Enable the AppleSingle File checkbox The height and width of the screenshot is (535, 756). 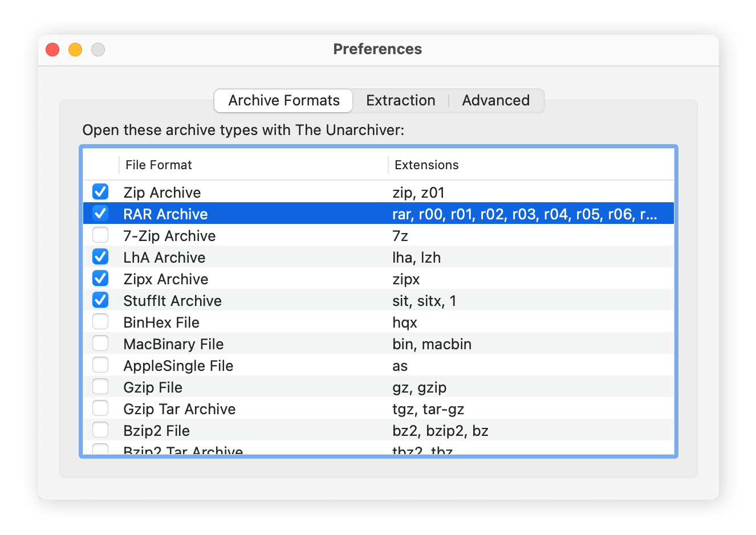click(100, 365)
